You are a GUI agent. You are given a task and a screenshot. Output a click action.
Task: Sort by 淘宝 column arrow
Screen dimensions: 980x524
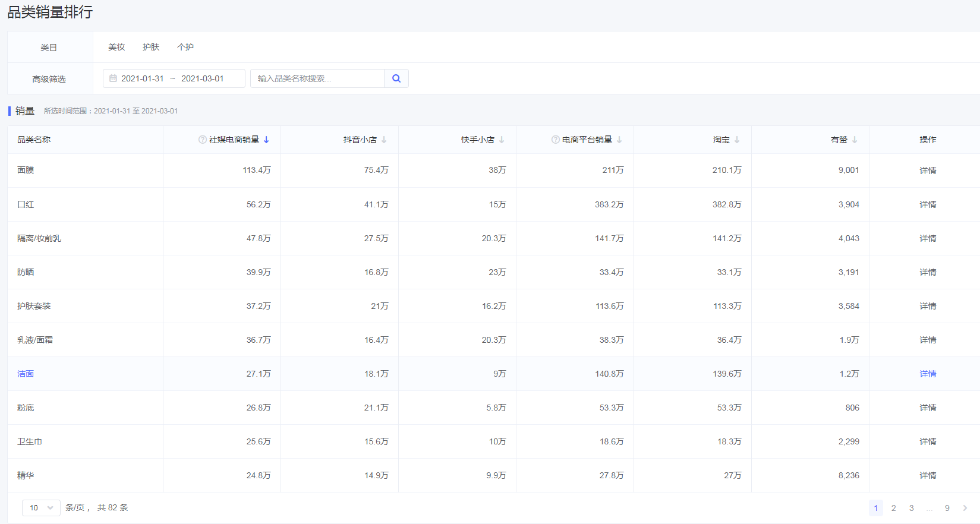[x=737, y=140]
